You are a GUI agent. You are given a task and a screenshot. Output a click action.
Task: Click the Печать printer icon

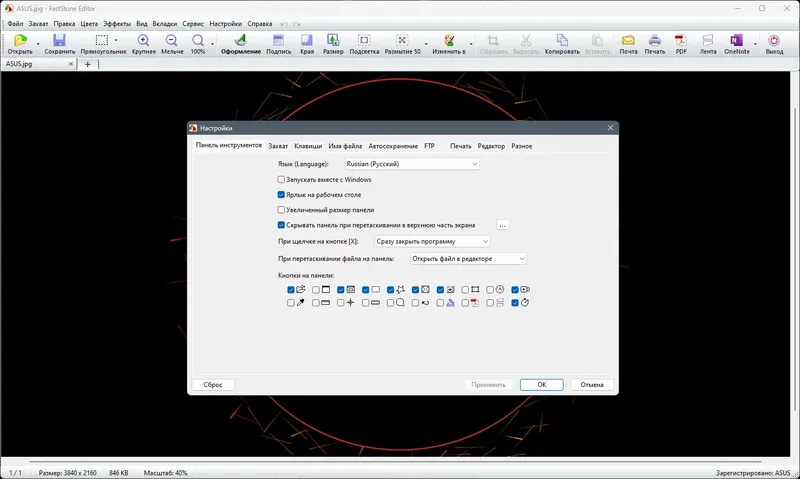(x=655, y=40)
